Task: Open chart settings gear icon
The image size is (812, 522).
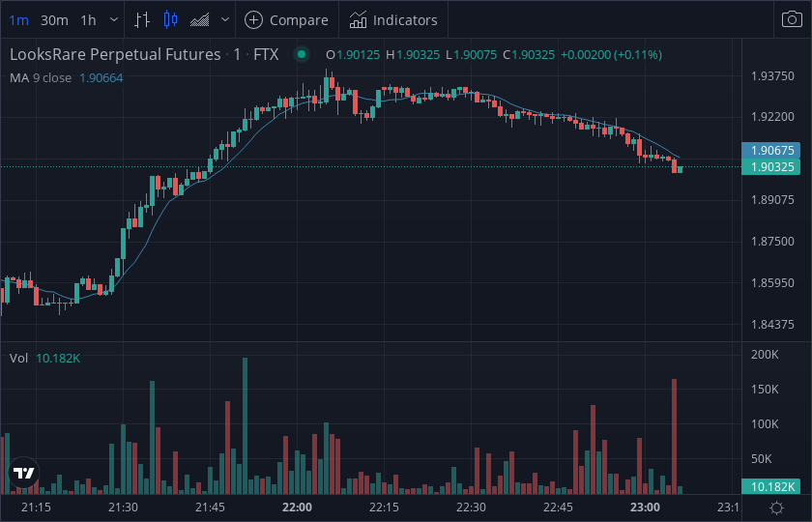Action: tap(776, 508)
